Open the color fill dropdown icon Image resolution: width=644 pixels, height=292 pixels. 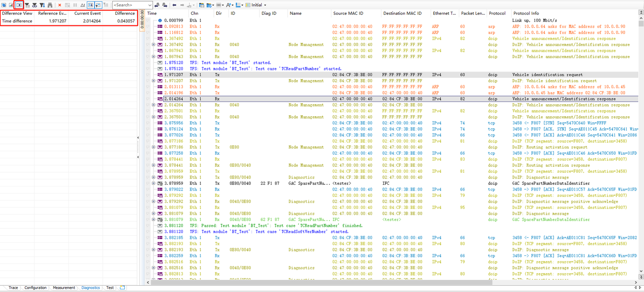pyautogui.click(x=239, y=5)
